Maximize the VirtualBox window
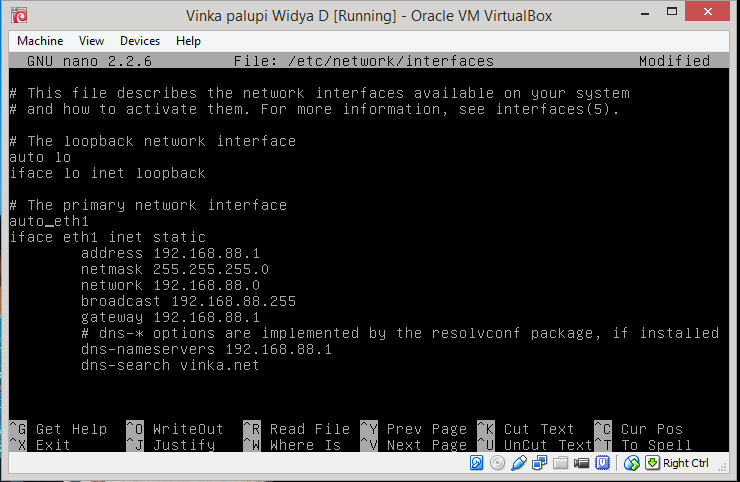The width and height of the screenshot is (740, 482). pyautogui.click(x=672, y=12)
